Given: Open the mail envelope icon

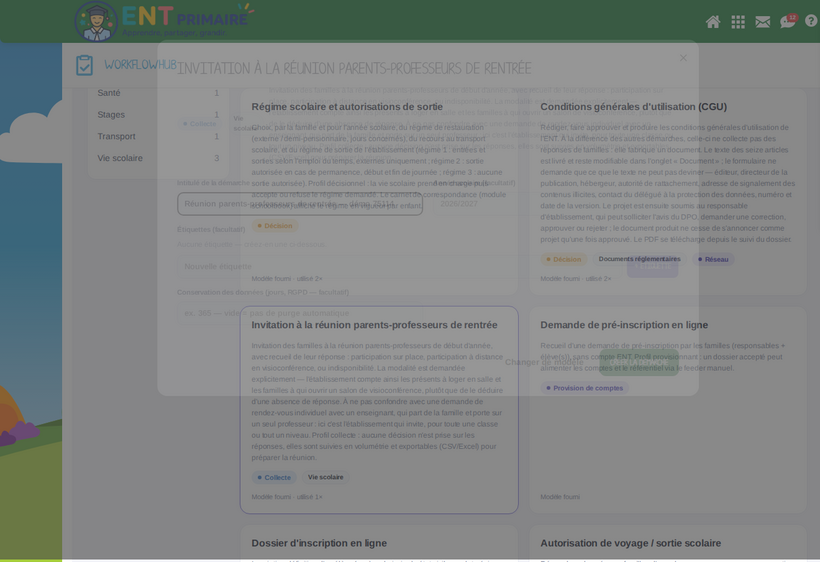Looking at the screenshot, I should click(762, 22).
